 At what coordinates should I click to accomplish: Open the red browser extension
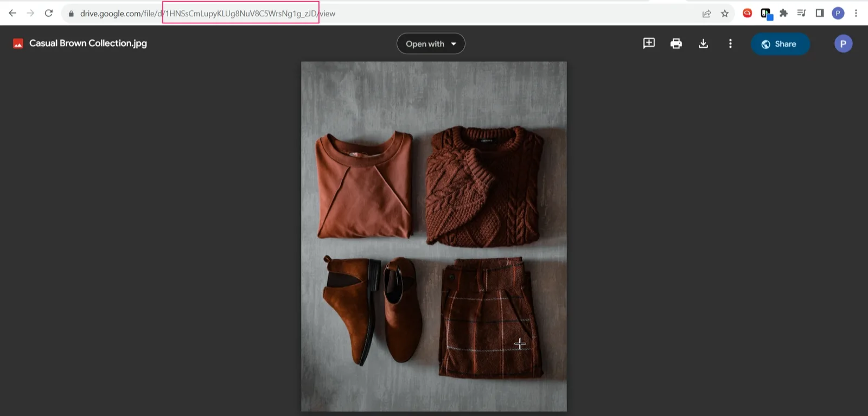(x=747, y=13)
